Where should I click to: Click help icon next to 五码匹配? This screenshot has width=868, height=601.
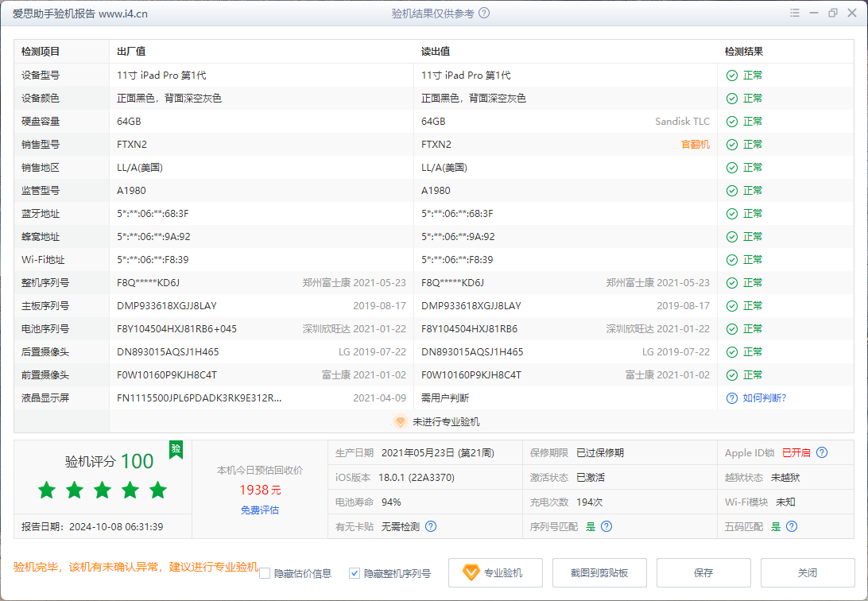pos(792,526)
